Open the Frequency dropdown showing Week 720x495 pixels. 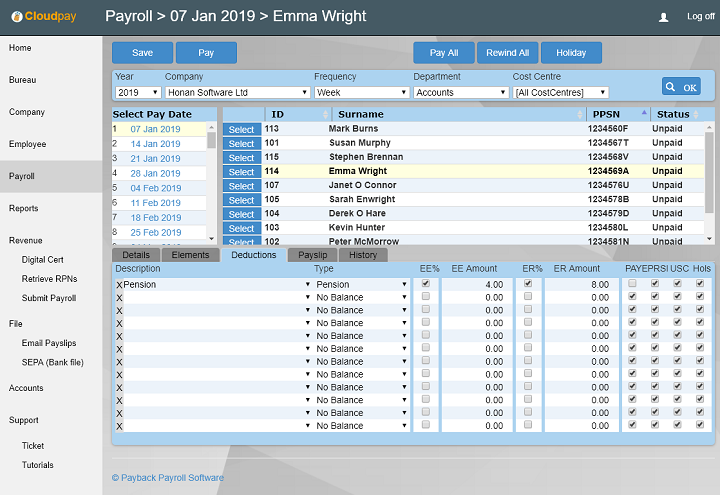361,93
